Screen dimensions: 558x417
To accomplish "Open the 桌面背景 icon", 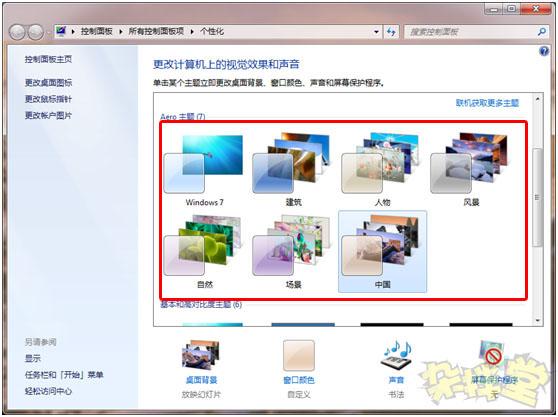I will click(201, 355).
